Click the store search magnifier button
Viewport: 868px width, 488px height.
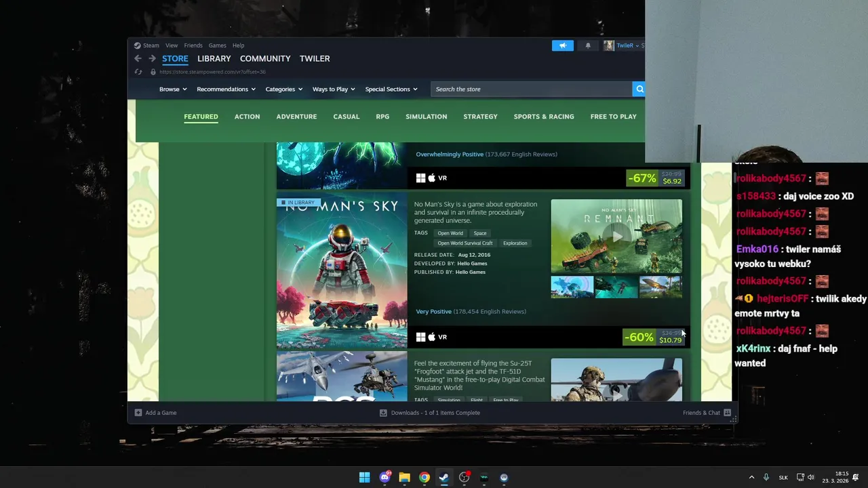coord(639,89)
